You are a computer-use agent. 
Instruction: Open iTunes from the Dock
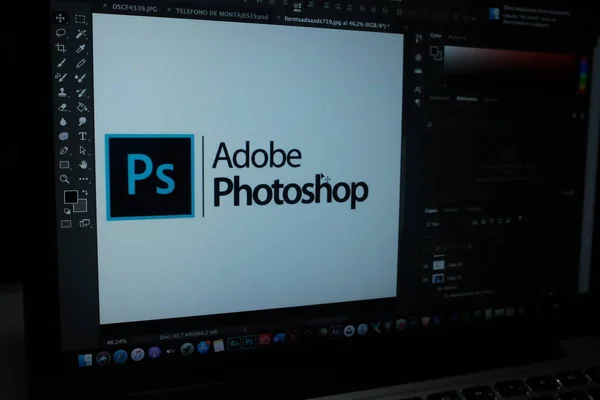click(x=137, y=354)
